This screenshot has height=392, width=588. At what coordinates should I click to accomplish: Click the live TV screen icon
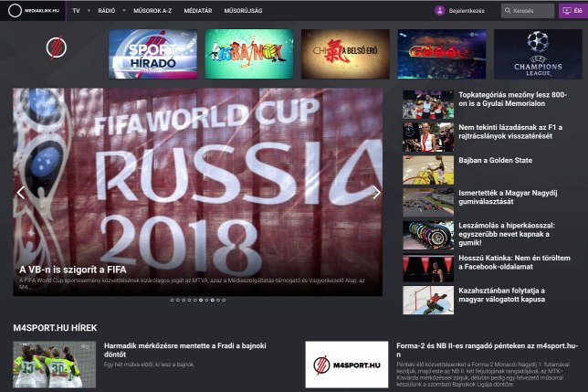567,10
